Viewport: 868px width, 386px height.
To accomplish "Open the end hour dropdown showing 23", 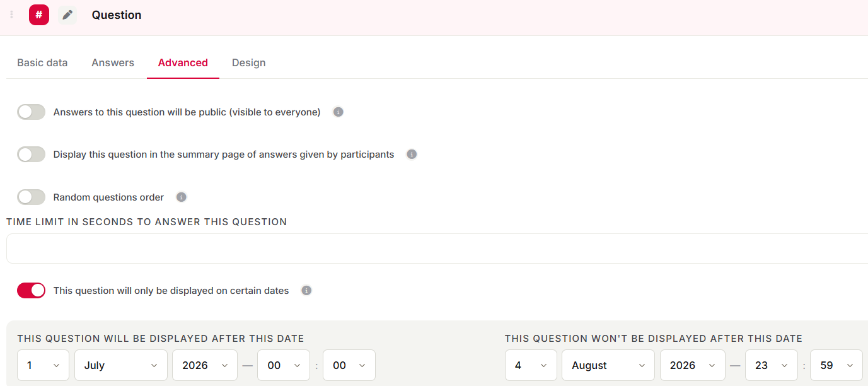I will (771, 365).
